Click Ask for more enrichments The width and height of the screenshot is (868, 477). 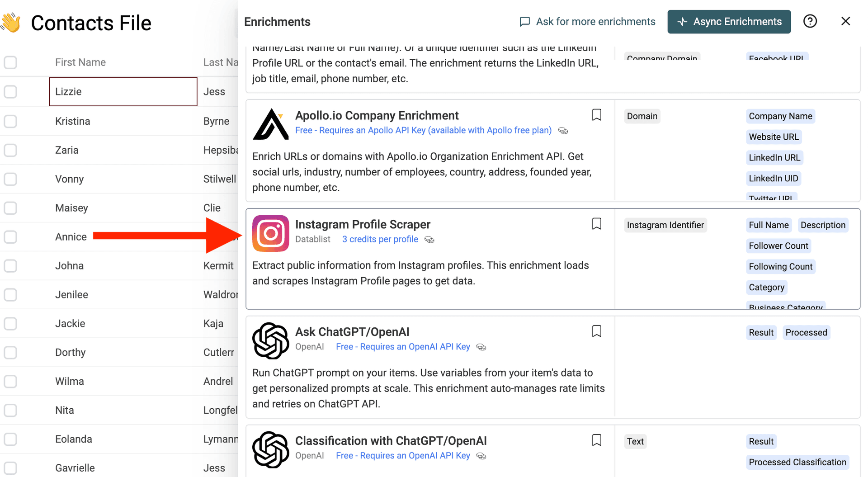click(595, 21)
